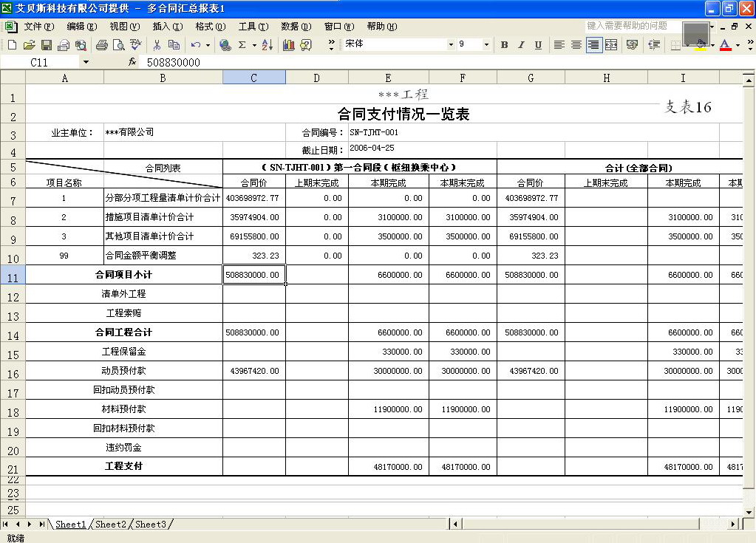This screenshot has width=756, height=543.
Task: Click the vertical scrollbar down arrow
Action: 749,512
